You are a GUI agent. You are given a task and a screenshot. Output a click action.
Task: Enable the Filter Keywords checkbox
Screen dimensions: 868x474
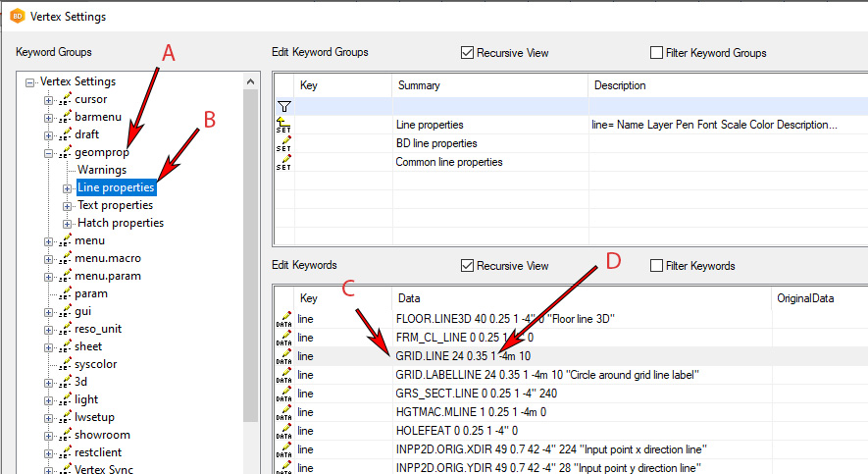click(x=657, y=266)
